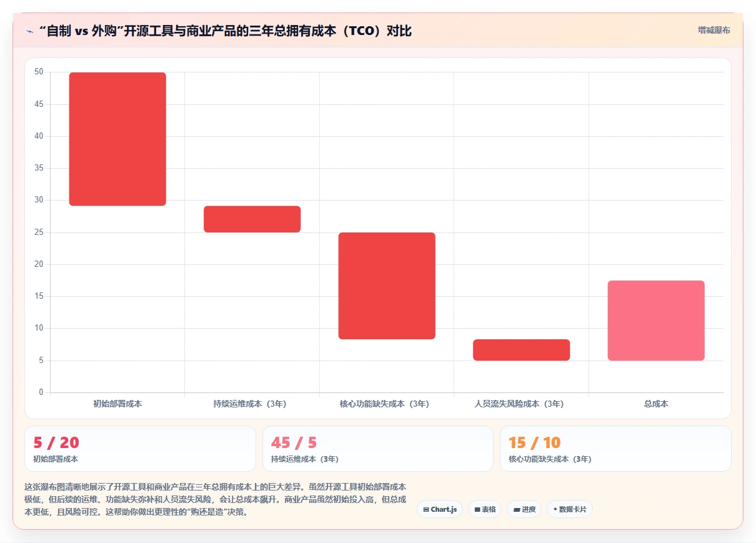Click x-axis label 人员流失风险成本（3年）
This screenshot has height=543, width=756.
[x=519, y=404]
